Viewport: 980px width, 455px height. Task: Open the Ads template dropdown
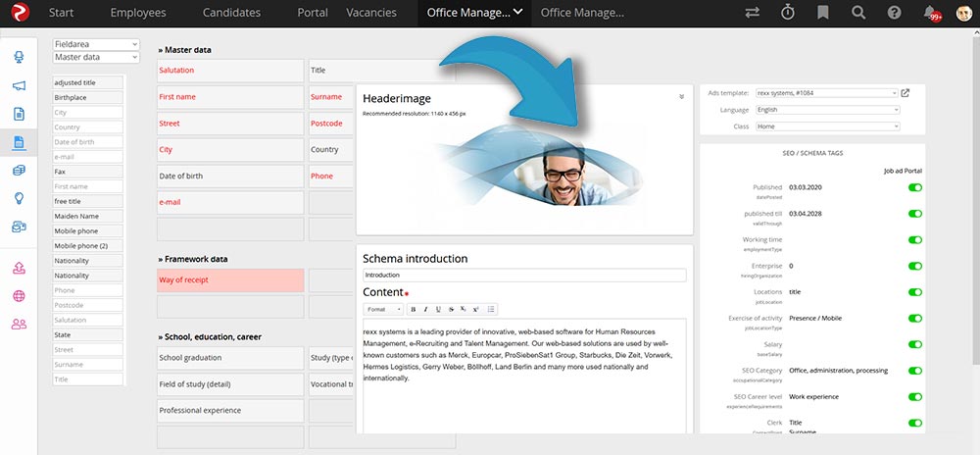tap(827, 93)
